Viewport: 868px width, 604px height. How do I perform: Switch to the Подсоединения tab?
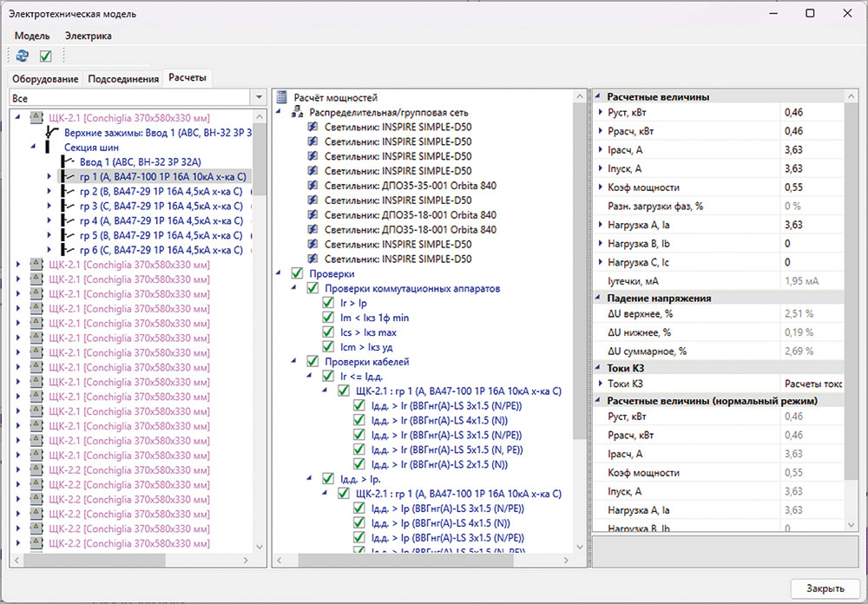(123, 79)
